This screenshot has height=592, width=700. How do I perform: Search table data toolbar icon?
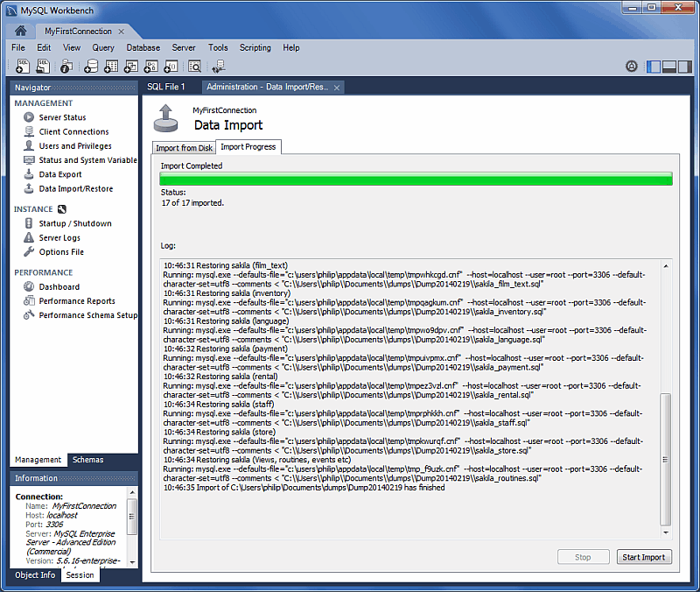tap(194, 67)
